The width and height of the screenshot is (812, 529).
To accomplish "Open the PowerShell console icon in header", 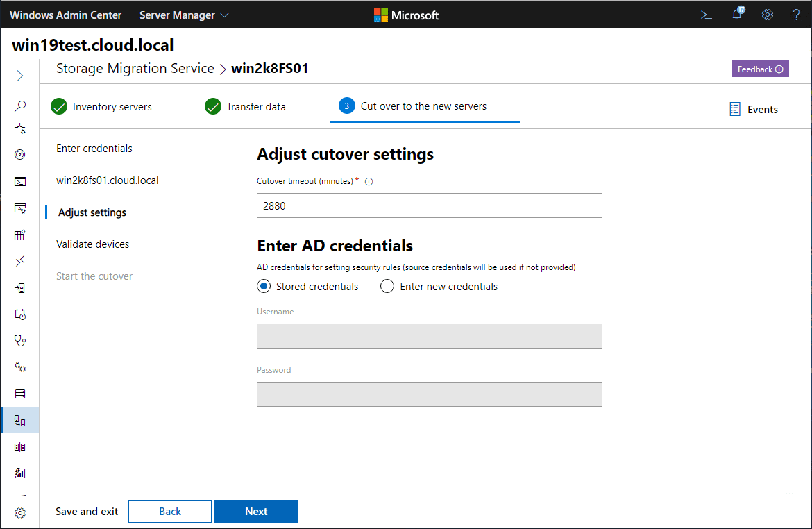I will click(706, 15).
